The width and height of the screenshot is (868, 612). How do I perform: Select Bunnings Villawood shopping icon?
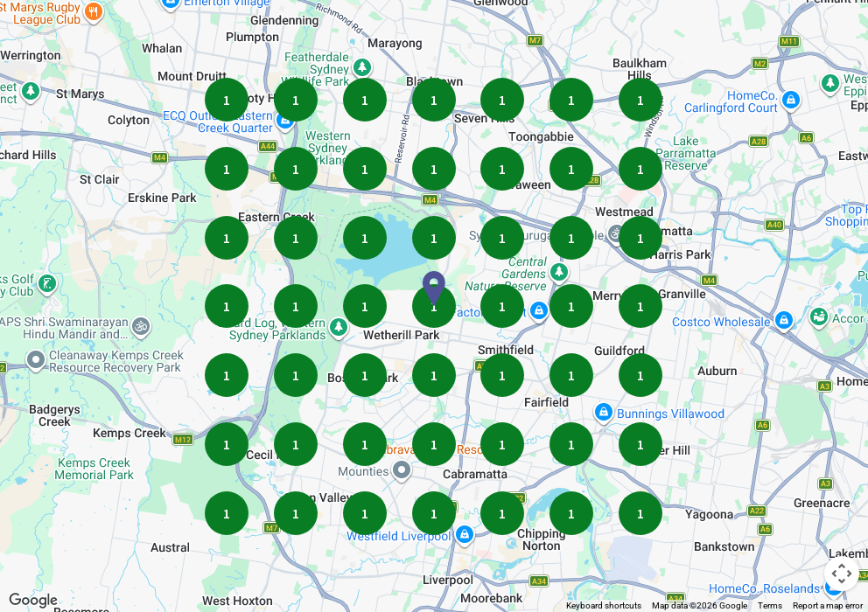pos(604,413)
